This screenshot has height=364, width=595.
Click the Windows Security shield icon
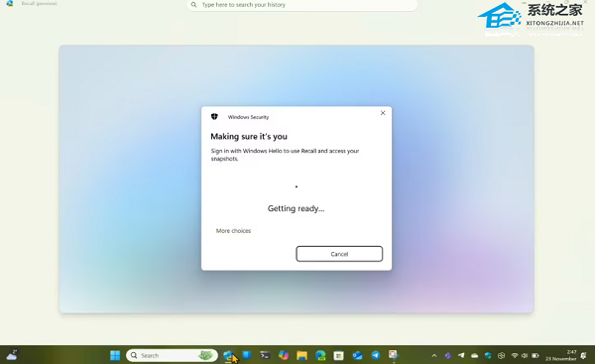pyautogui.click(x=214, y=116)
